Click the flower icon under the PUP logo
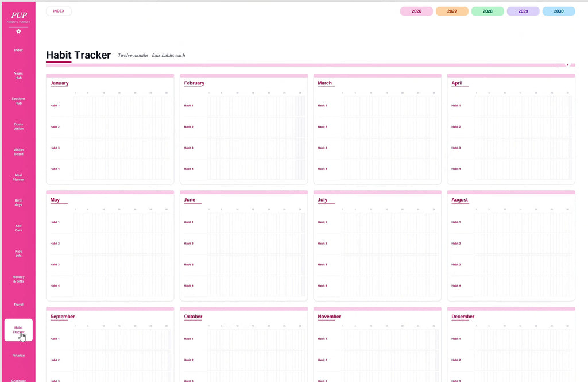 click(18, 32)
